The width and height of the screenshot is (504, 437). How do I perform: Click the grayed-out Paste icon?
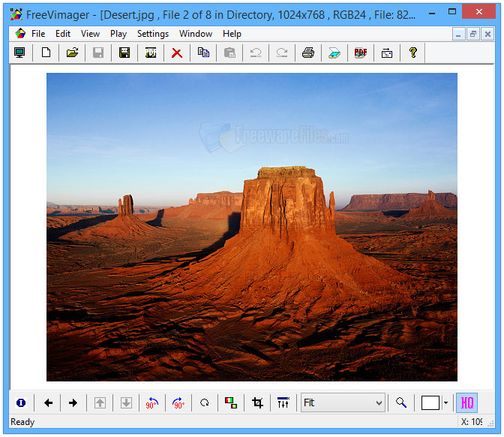click(x=229, y=53)
